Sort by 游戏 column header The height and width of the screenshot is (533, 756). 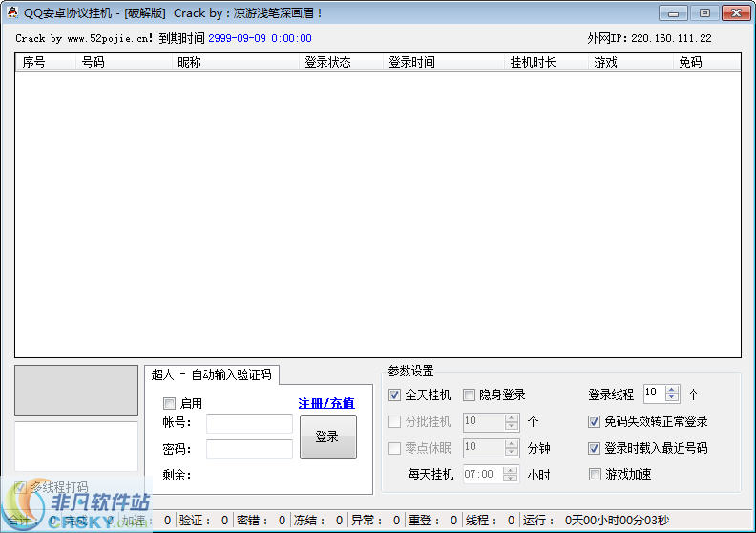pyautogui.click(x=631, y=62)
